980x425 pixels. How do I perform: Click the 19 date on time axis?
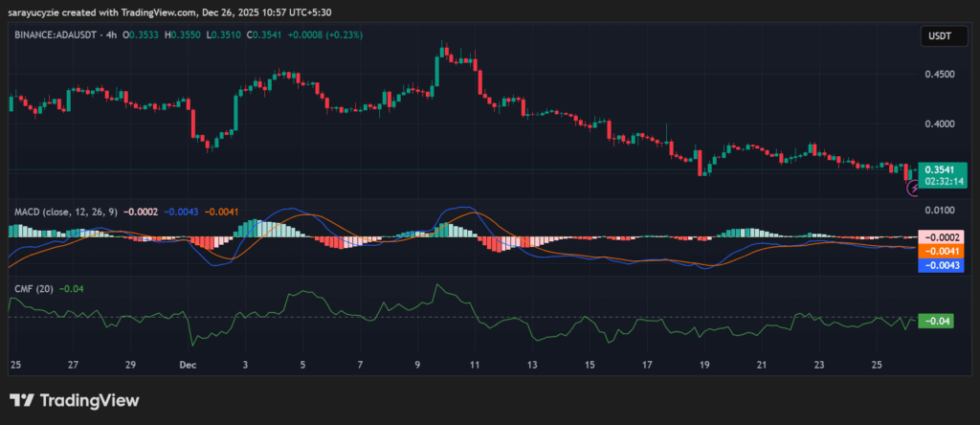[x=704, y=366]
